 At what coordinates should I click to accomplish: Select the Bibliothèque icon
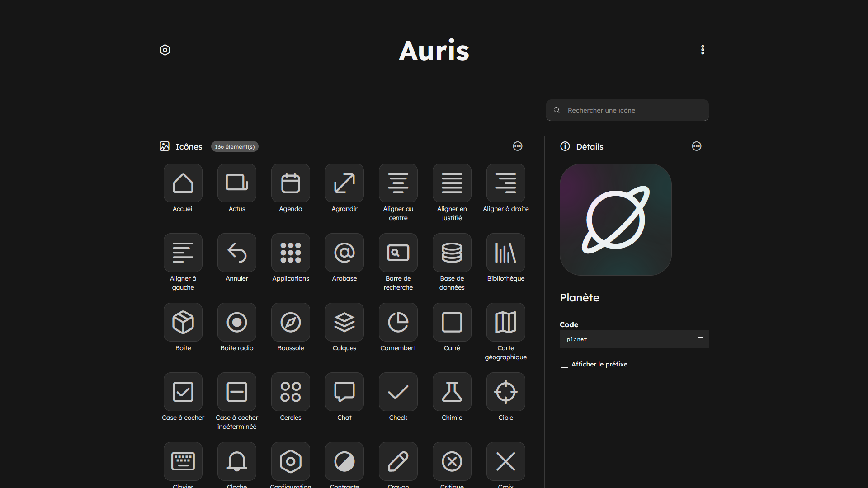pos(506,253)
